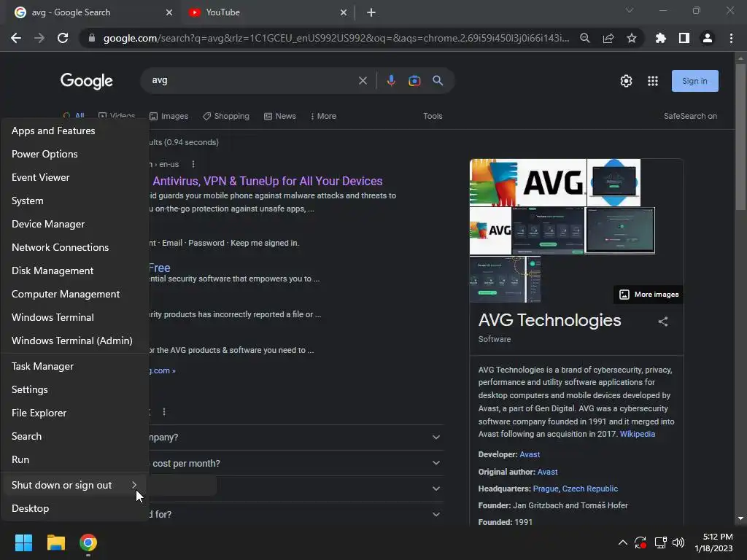This screenshot has width=747, height=560.
Task: Click the address bar URL
Action: (336, 38)
